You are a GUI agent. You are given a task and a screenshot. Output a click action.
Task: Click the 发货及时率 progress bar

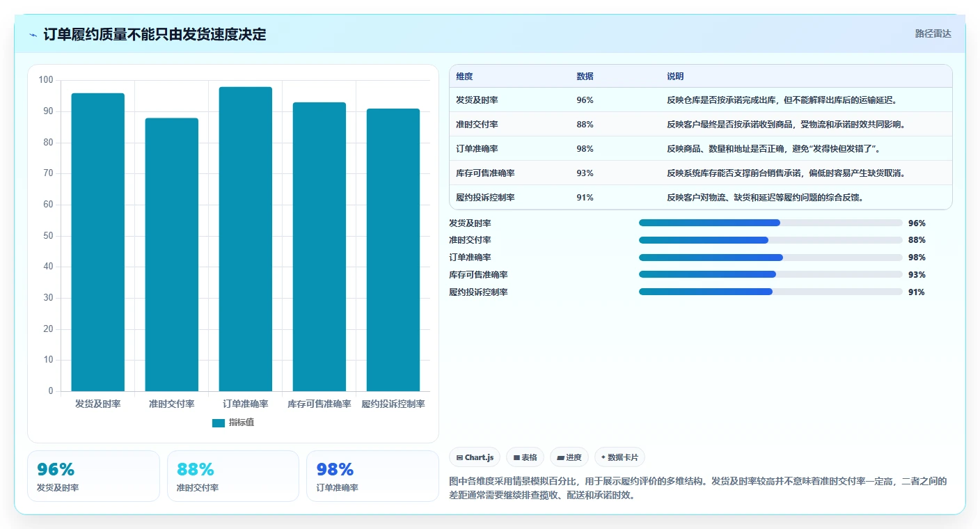(770, 223)
